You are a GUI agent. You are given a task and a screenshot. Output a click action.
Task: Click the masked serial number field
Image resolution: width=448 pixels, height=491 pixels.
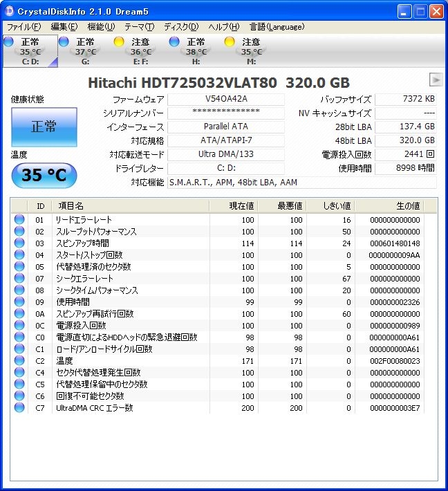coord(226,113)
